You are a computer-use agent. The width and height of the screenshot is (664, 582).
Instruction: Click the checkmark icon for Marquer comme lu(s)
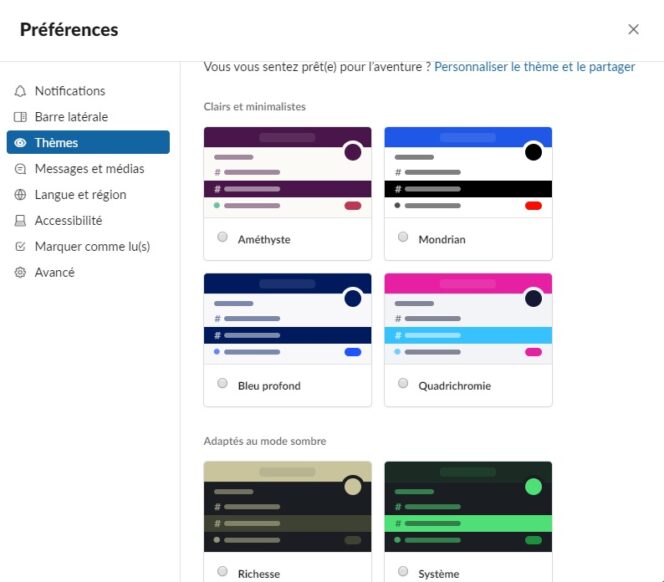pos(20,247)
